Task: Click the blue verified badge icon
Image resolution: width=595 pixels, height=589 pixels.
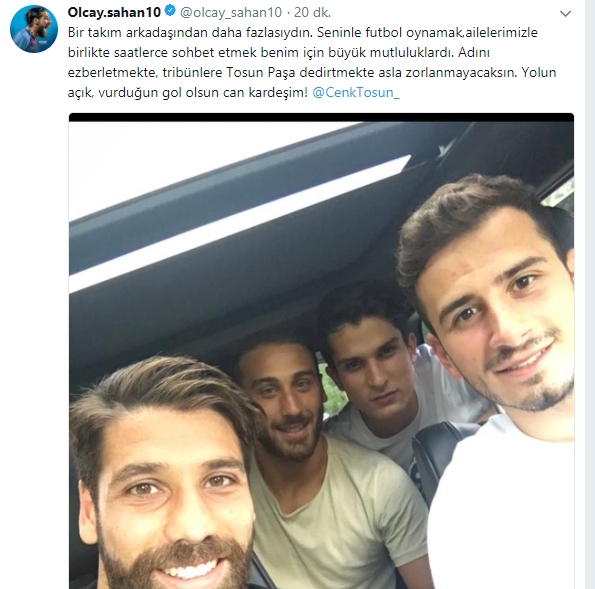Action: 171,11
